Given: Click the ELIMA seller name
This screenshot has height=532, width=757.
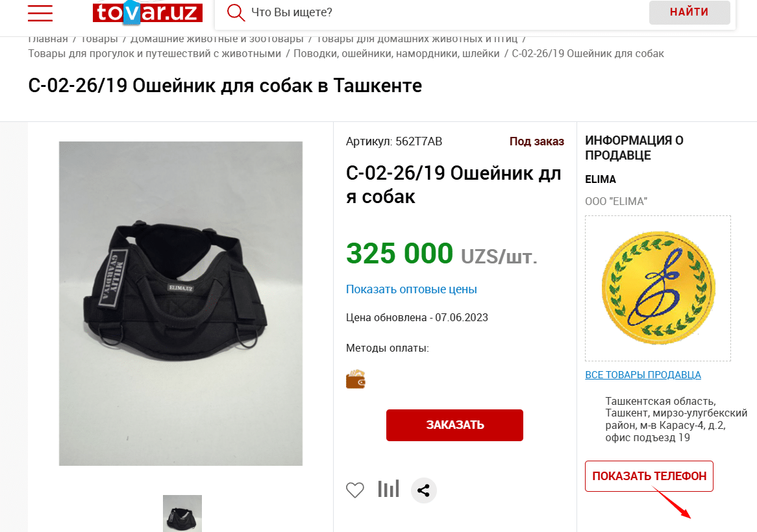Looking at the screenshot, I should (x=601, y=180).
